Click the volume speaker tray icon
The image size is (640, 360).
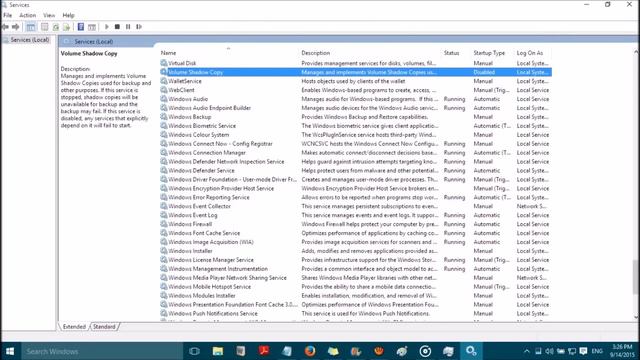click(x=549, y=351)
